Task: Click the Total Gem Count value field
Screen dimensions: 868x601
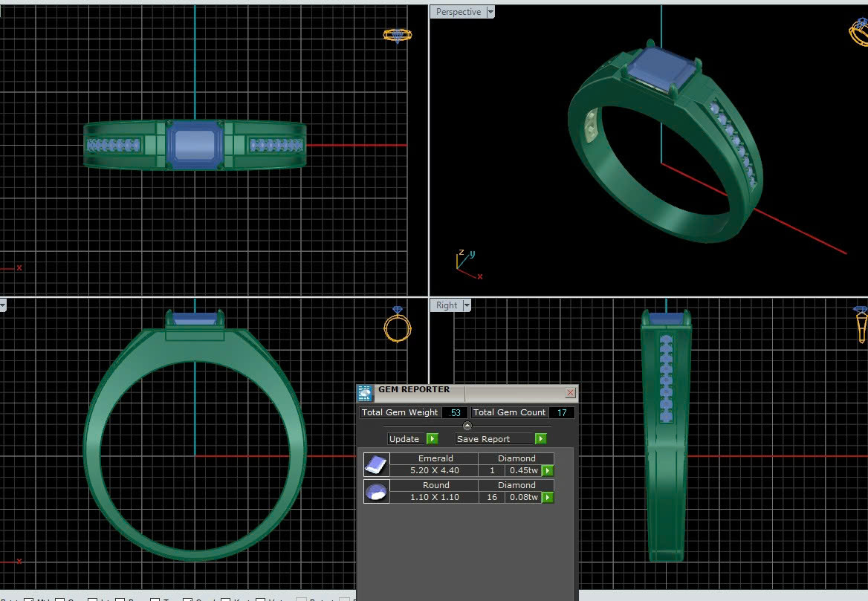Action: pos(562,412)
